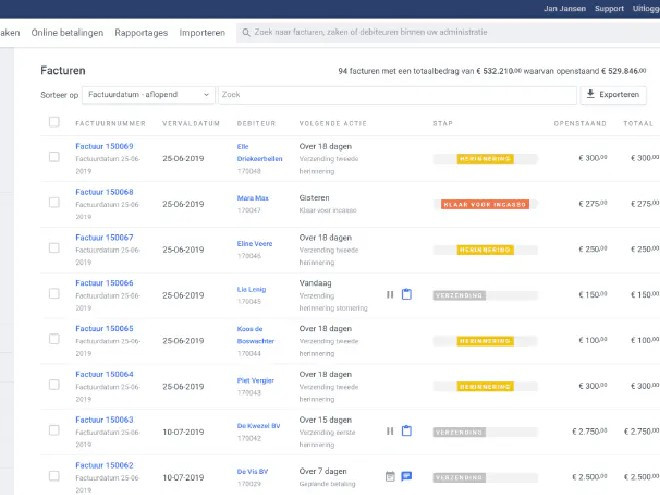The image size is (660, 495).
Task: Open the Online betalingen menu
Action: [67, 32]
